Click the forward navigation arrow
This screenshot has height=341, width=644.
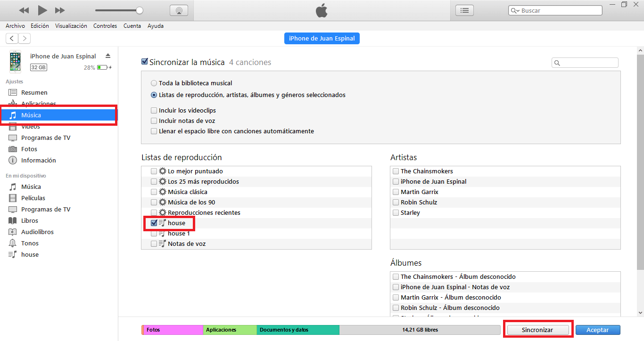pyautogui.click(x=24, y=38)
